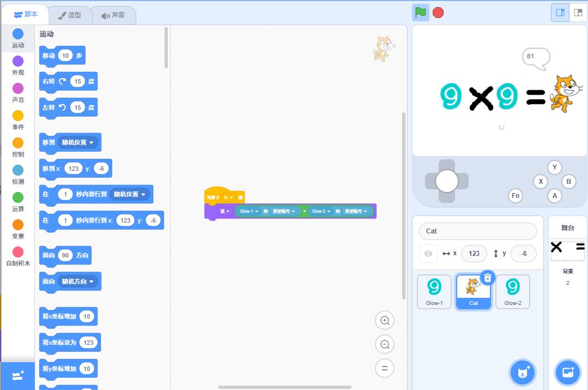Image resolution: width=588 pixels, height=390 pixels.
Task: Select the Glow-2 sprite thumbnail
Action: [x=513, y=292]
